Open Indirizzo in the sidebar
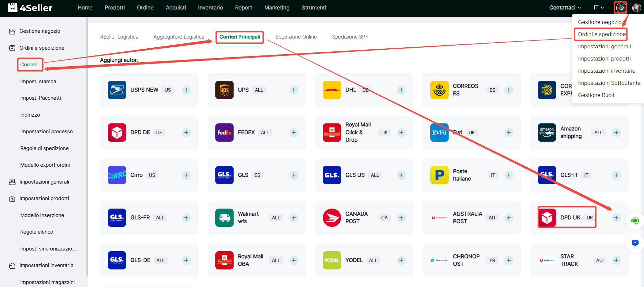This screenshot has height=287, width=644. coord(30,115)
